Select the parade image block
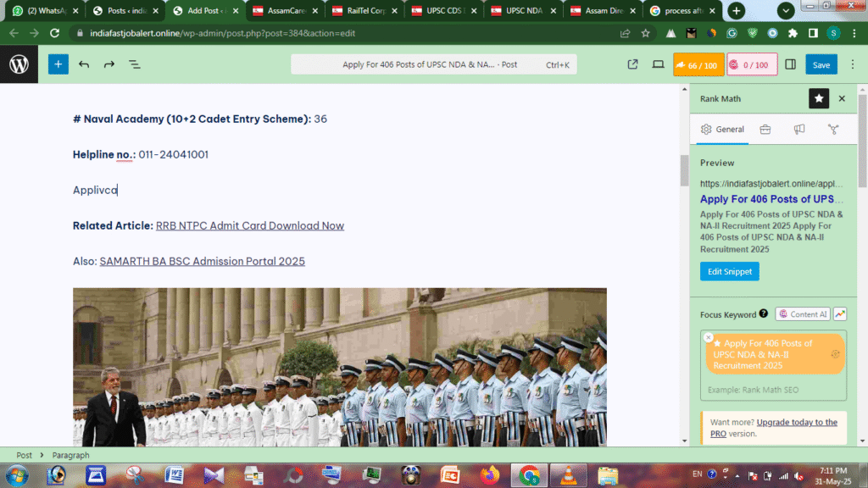The height and width of the screenshot is (488, 868). tap(339, 367)
